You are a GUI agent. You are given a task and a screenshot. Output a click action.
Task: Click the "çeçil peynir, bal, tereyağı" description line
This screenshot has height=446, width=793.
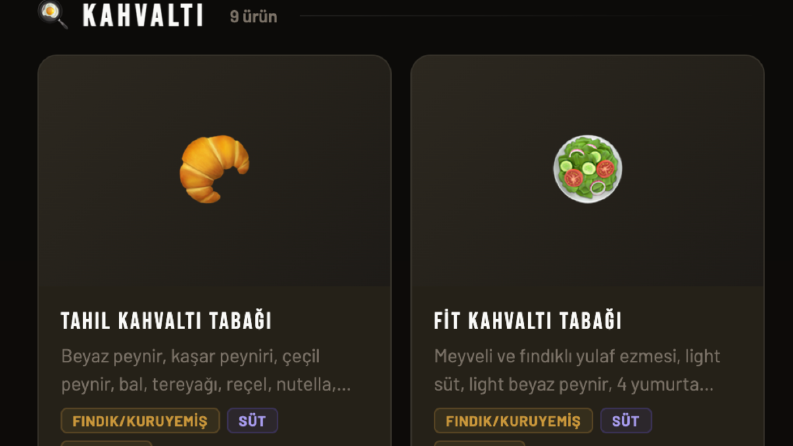[206, 384]
